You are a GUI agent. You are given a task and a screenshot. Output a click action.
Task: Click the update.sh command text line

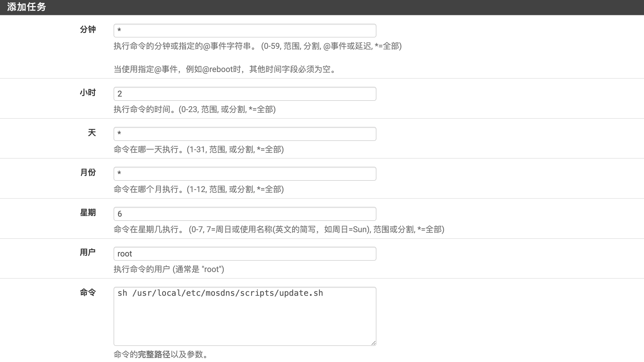tap(220, 293)
